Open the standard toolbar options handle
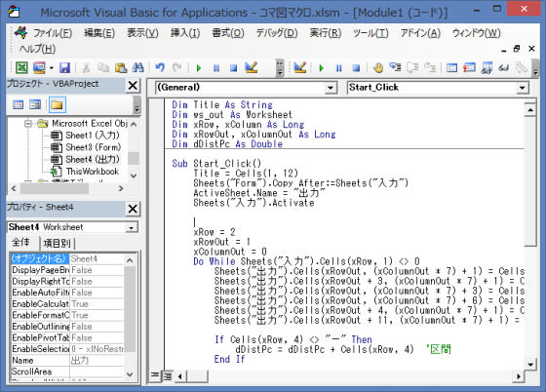Viewport: 546px width, 392px height. tap(279, 68)
